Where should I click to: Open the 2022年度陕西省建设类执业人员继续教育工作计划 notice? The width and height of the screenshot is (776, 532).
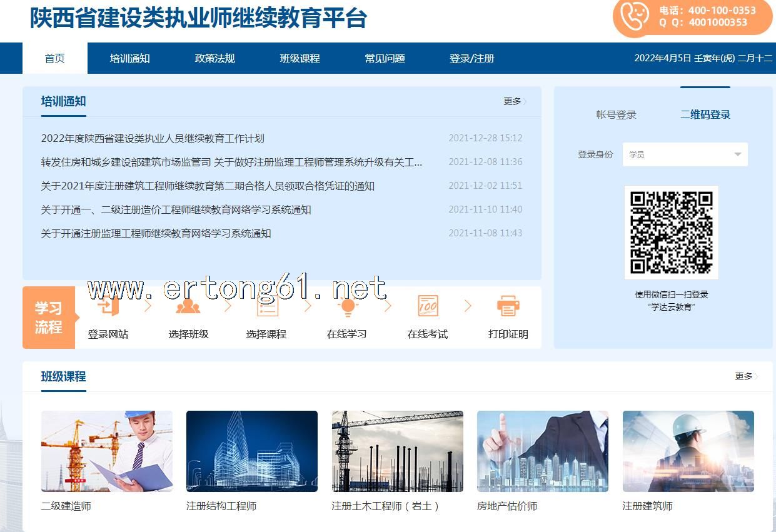[x=153, y=138]
